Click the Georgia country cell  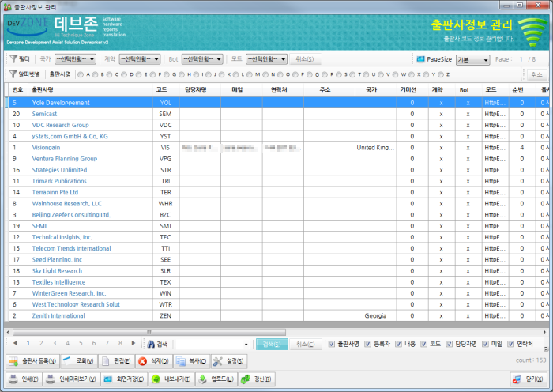pyautogui.click(x=375, y=315)
